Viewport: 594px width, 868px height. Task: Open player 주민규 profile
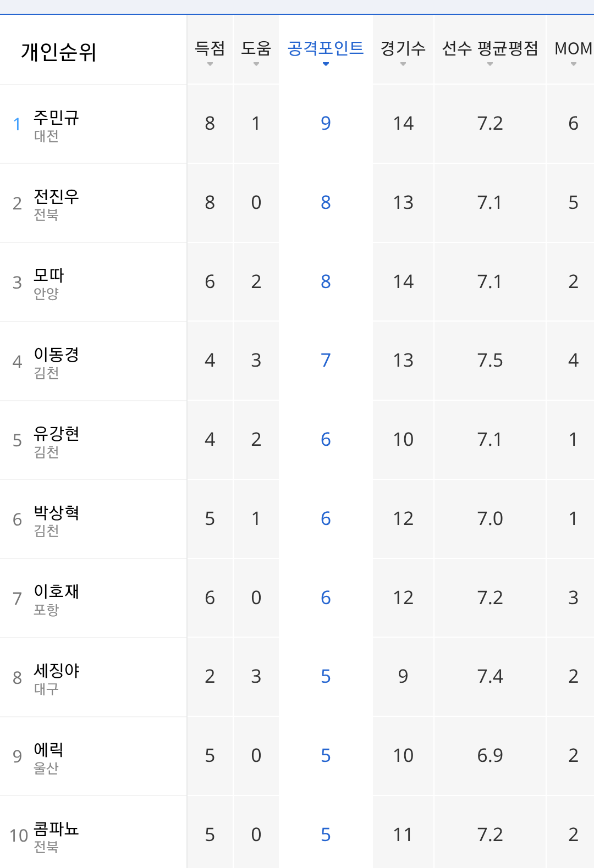[x=56, y=117]
